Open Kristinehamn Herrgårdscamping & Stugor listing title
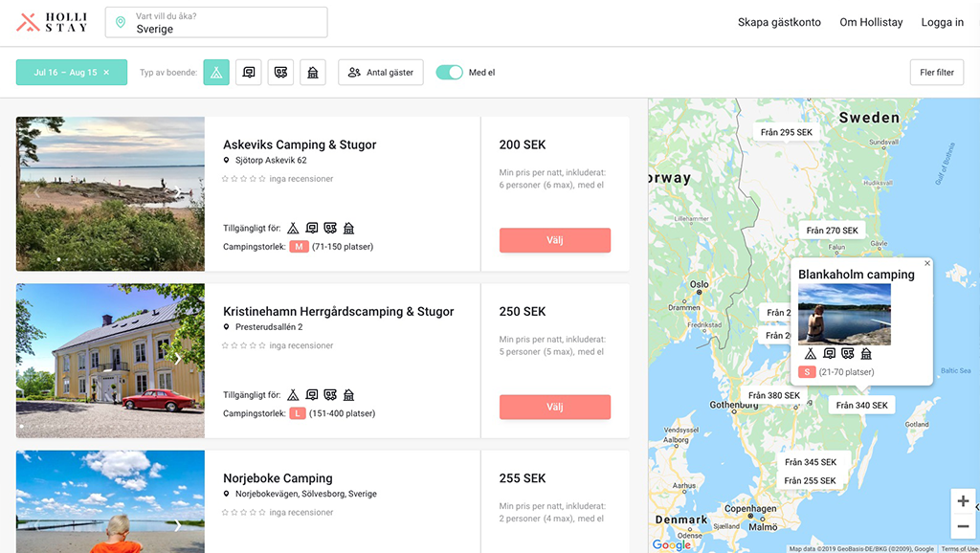The image size is (980, 553). [x=338, y=311]
